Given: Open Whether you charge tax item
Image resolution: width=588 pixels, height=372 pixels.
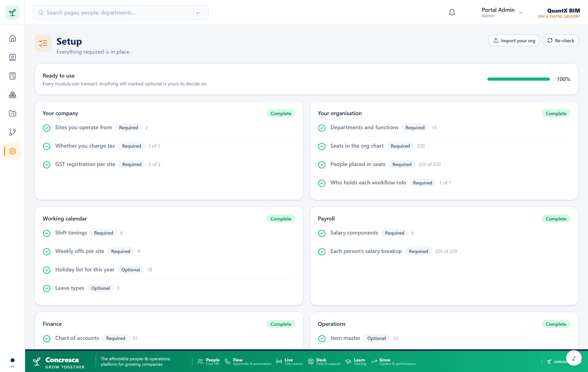Looking at the screenshot, I should pos(169,146).
